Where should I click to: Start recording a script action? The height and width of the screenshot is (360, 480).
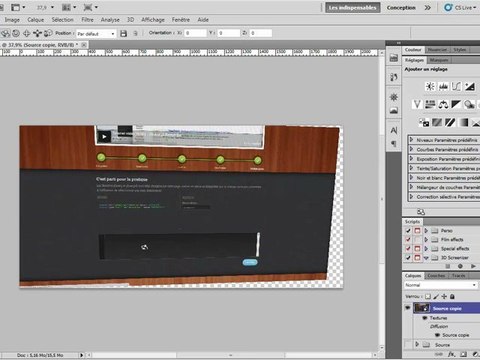coord(460,266)
